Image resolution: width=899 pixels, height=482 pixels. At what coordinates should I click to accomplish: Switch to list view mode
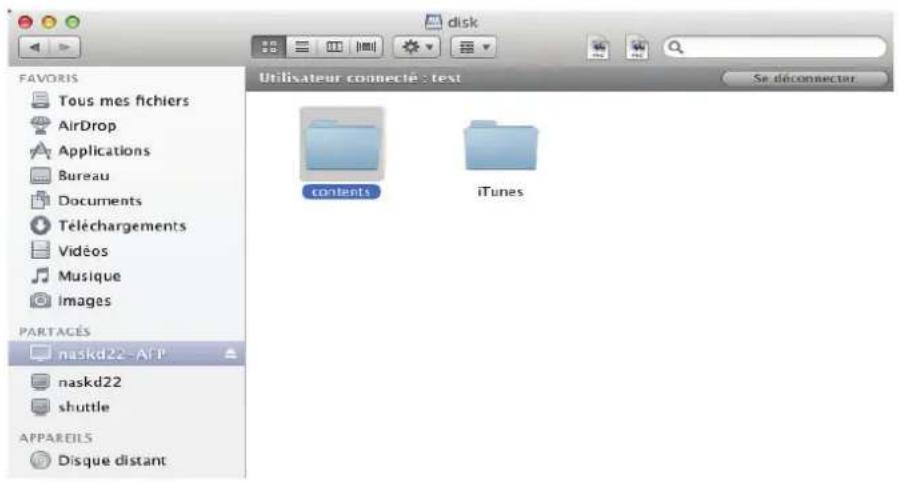click(298, 47)
